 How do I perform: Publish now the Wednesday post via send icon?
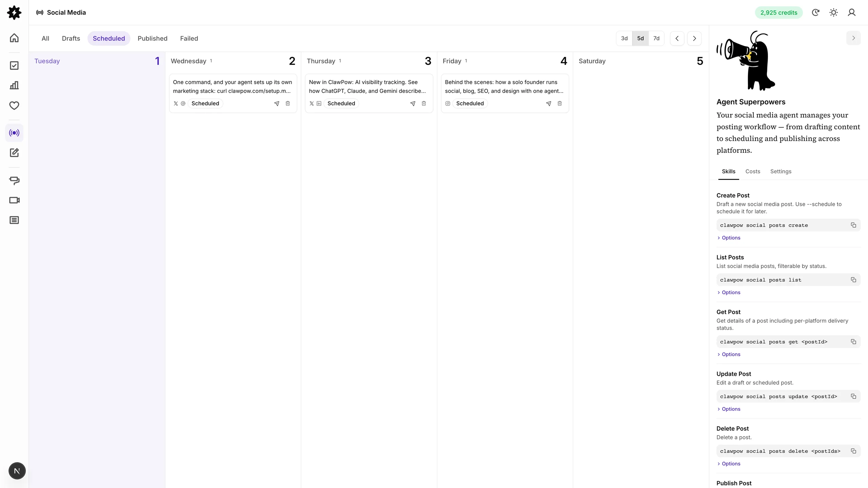(x=277, y=103)
